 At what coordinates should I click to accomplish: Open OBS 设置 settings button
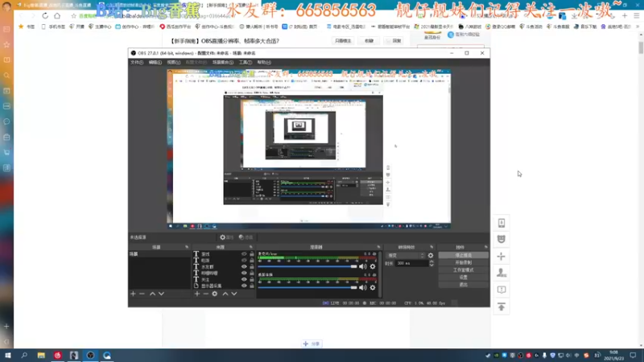(464, 278)
